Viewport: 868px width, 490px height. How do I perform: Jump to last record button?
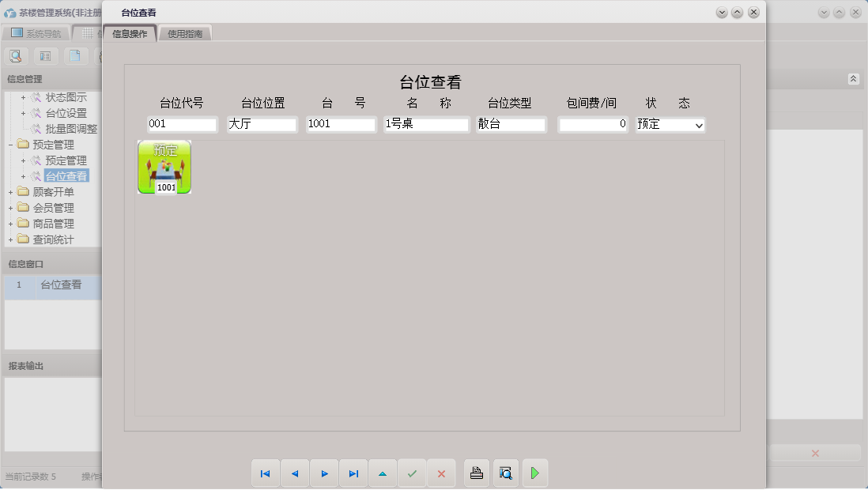[x=353, y=473]
